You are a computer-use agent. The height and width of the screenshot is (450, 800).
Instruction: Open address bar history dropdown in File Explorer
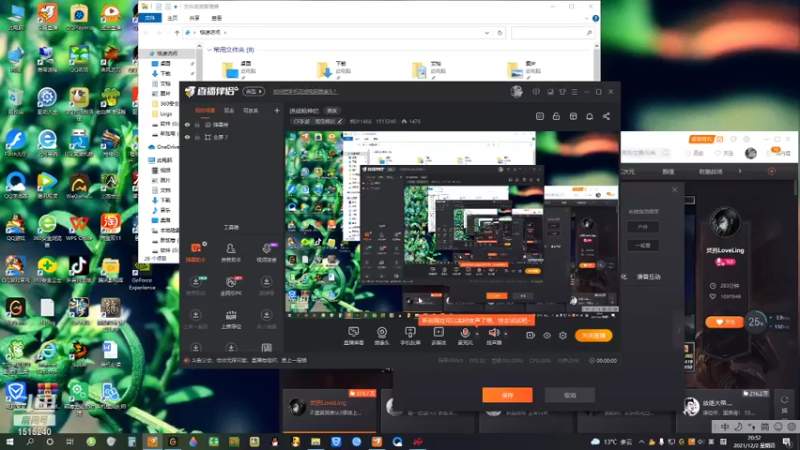[x=487, y=33]
